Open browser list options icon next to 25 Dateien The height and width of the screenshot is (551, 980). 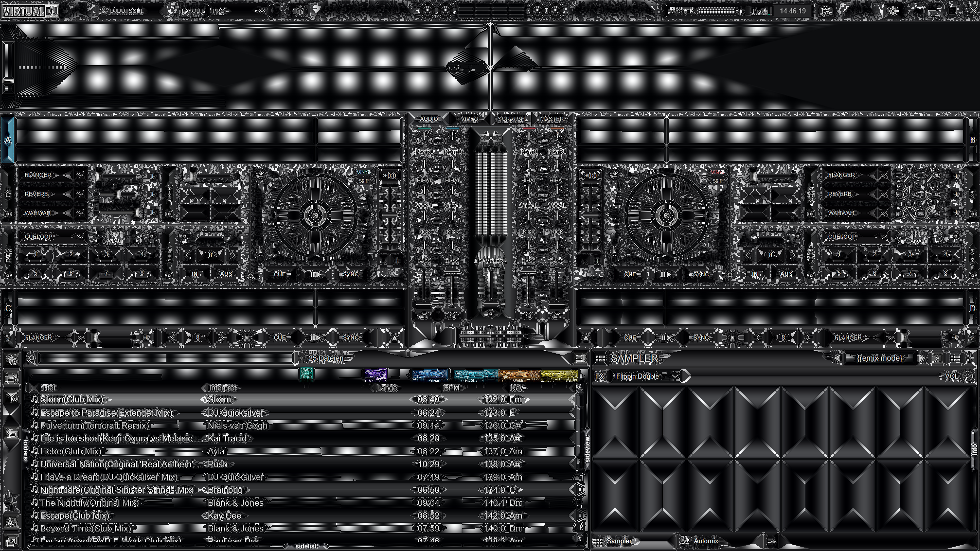click(580, 358)
